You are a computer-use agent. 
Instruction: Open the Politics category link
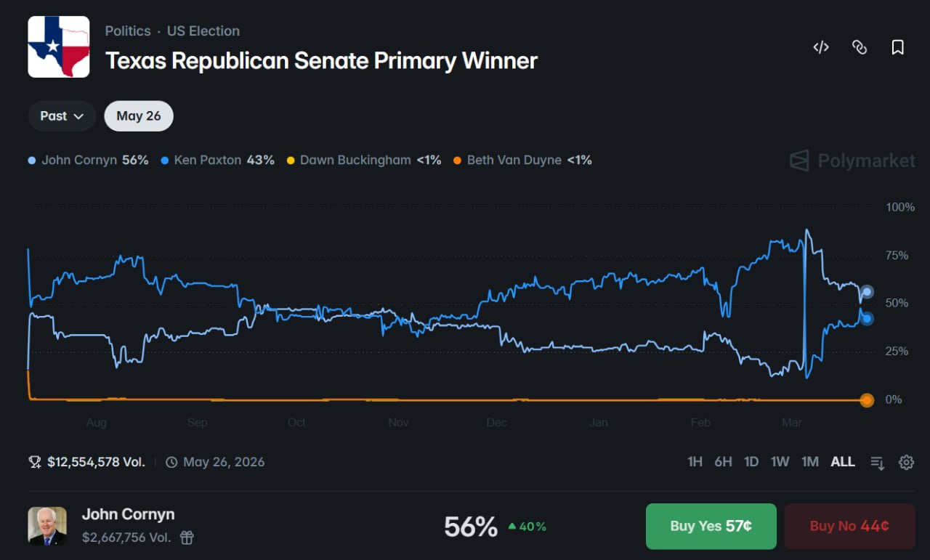128,31
